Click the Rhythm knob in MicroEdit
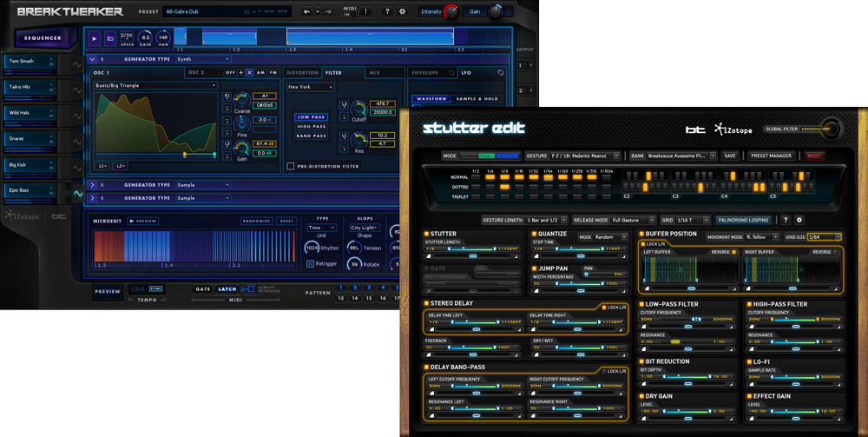The image size is (868, 437). click(x=312, y=248)
